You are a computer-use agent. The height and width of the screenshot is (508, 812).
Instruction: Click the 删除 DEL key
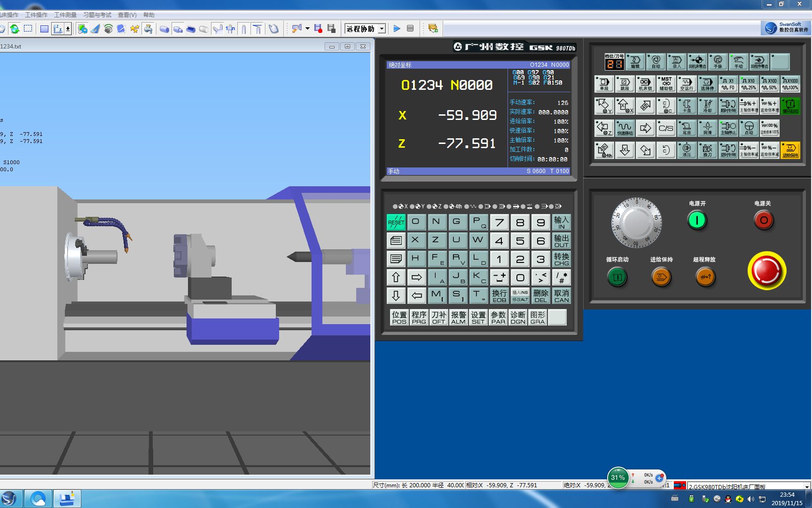[x=540, y=295]
